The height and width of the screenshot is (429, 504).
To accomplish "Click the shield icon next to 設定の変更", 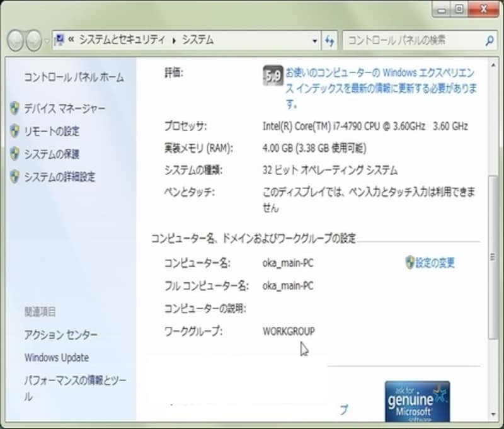I will click(x=409, y=263).
